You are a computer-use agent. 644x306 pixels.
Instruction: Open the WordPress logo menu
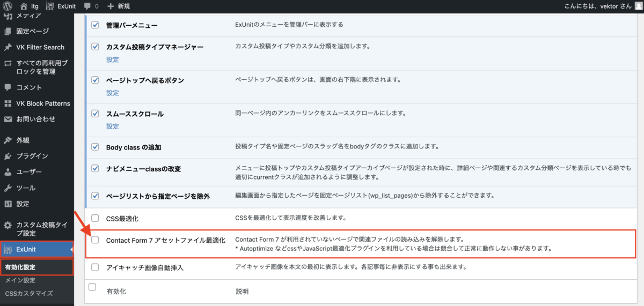(8, 6)
